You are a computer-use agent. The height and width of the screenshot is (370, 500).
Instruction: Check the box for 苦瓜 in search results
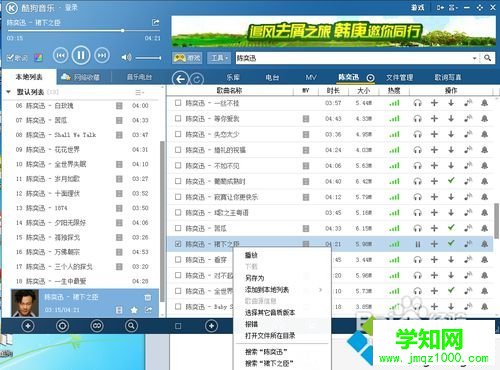178,228
